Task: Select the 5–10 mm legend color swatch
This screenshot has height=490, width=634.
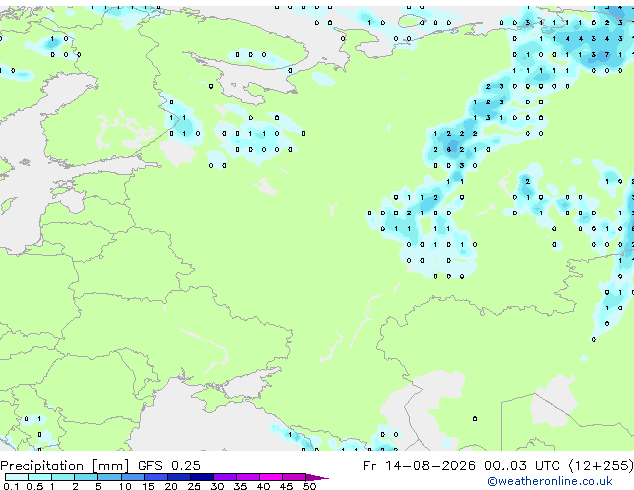Action: point(109,477)
